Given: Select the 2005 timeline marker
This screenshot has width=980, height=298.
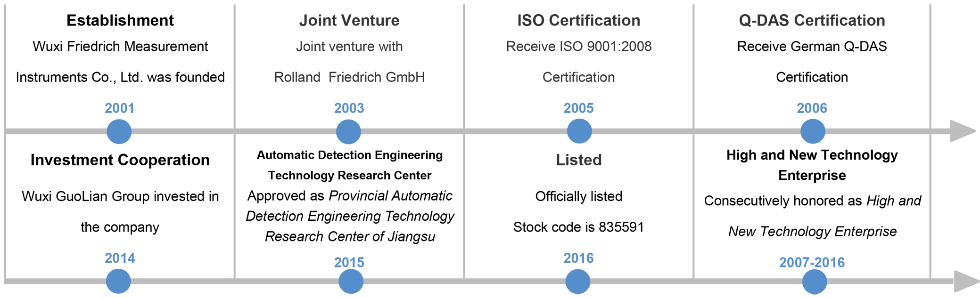Looking at the screenshot, I should click(x=579, y=131).
